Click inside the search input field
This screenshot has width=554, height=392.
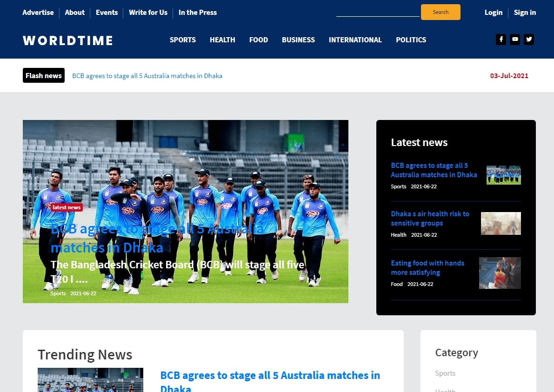[x=378, y=13]
